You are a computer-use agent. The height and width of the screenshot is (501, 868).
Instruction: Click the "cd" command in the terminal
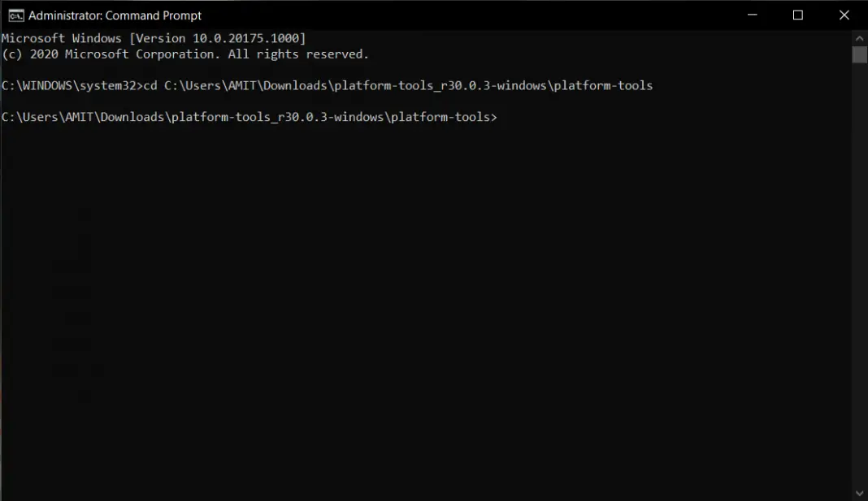pos(150,85)
